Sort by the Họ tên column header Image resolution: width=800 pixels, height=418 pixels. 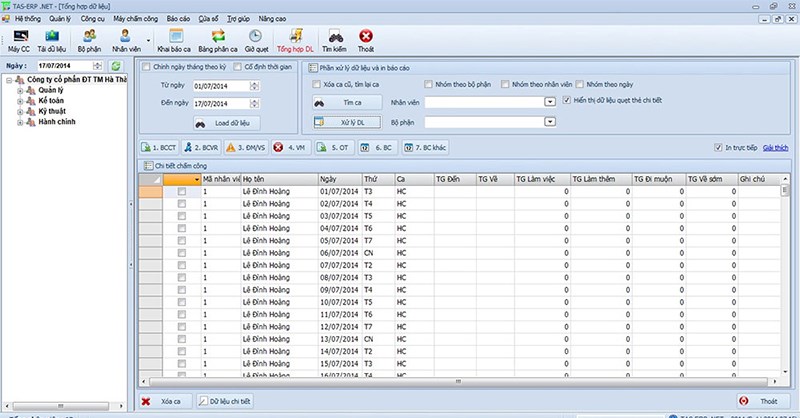279,179
